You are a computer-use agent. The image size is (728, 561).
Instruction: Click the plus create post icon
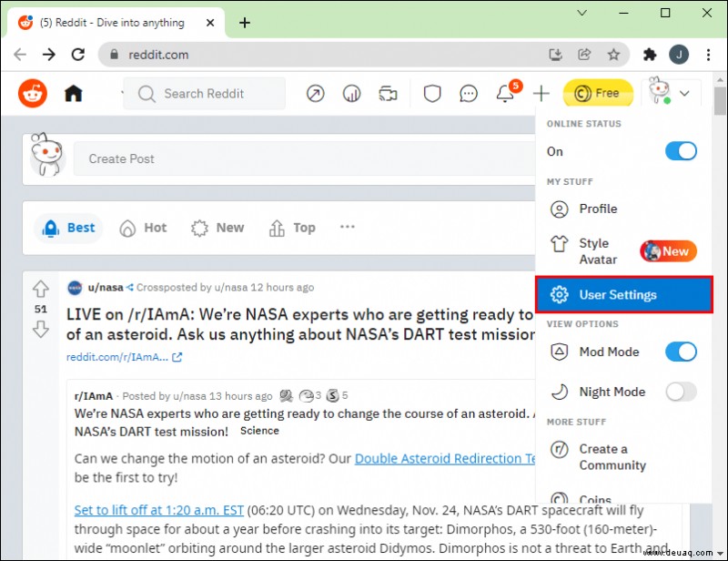541,94
